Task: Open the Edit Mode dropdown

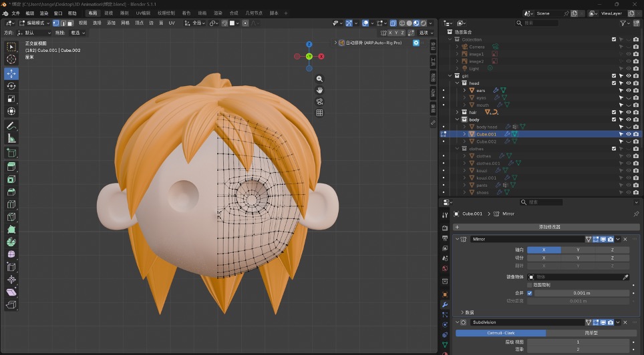Action: (35, 23)
